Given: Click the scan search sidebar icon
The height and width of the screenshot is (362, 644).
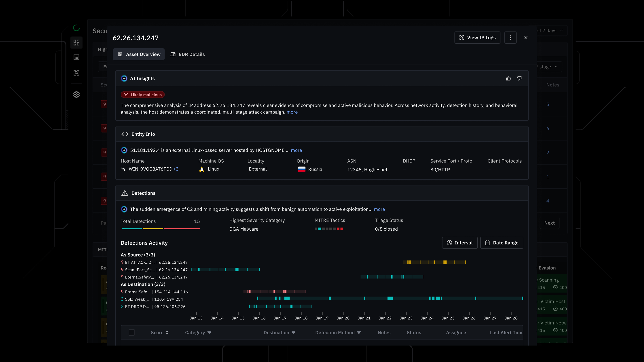Looking at the screenshot, I should (x=76, y=73).
